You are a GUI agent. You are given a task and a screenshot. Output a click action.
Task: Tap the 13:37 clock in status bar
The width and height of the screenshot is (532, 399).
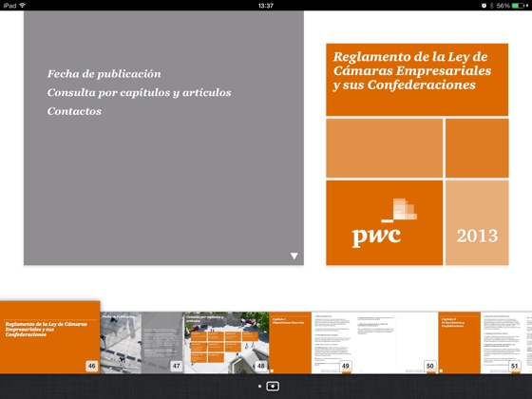pyautogui.click(x=266, y=6)
